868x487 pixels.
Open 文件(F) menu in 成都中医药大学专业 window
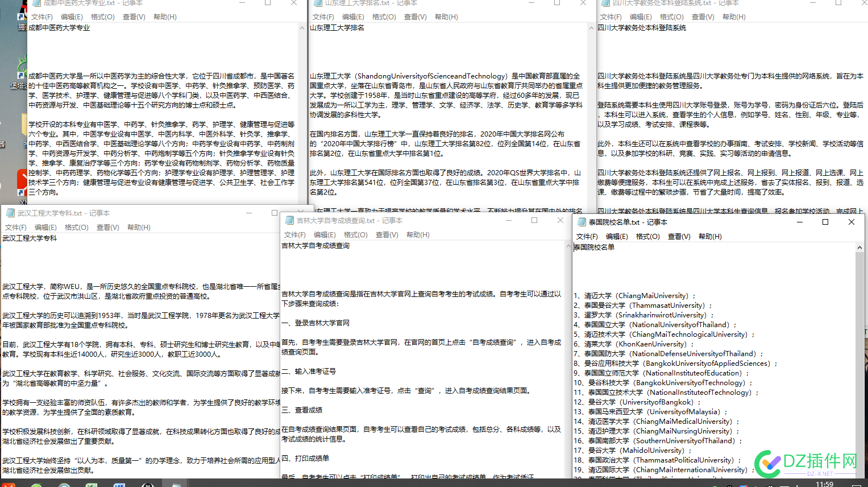pos(41,17)
